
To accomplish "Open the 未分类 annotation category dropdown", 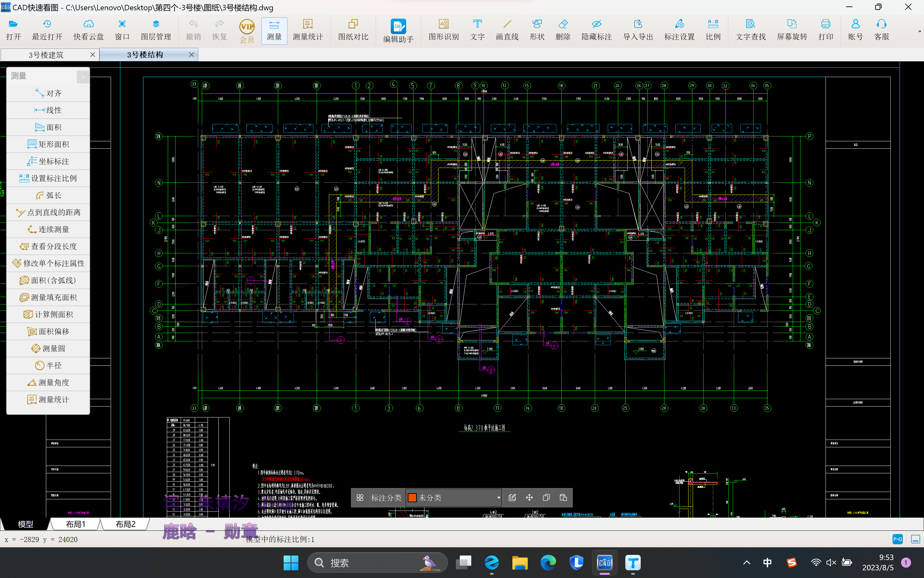I will (454, 498).
